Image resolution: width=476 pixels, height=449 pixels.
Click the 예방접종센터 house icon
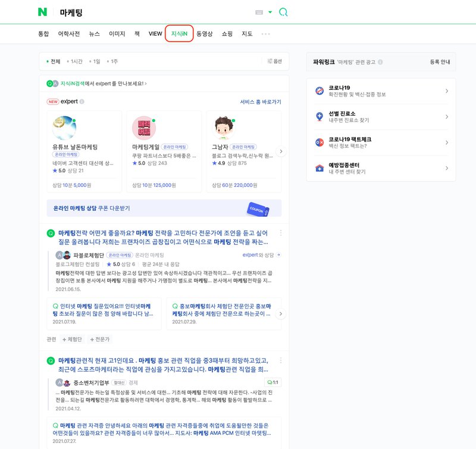[x=320, y=168]
